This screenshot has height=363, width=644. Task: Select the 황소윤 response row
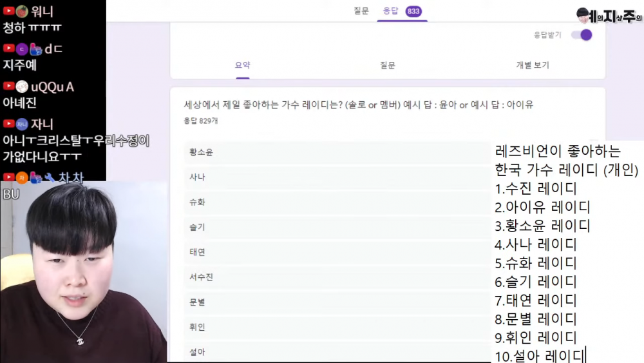tap(337, 152)
